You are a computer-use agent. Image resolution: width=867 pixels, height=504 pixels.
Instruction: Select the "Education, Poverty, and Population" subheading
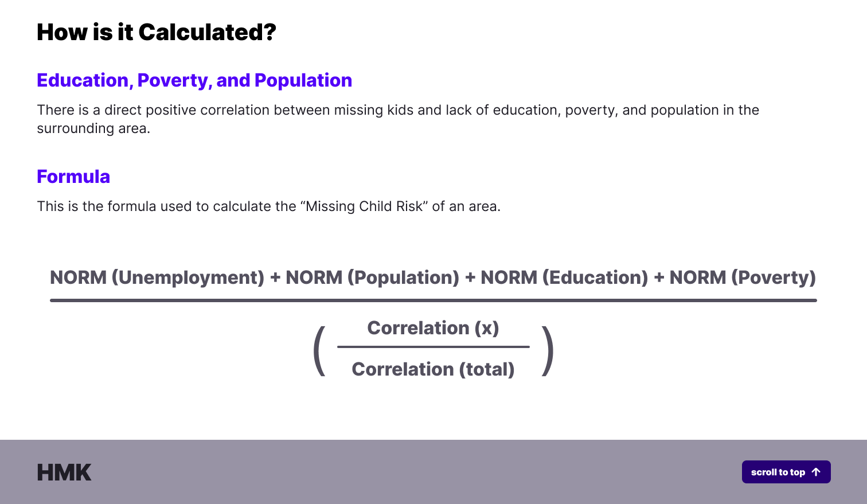[194, 80]
